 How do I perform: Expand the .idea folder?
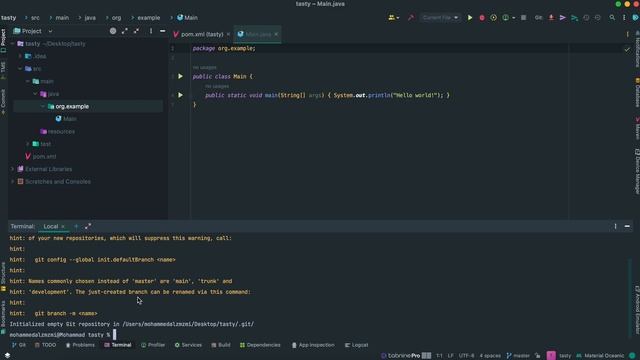click(20, 56)
